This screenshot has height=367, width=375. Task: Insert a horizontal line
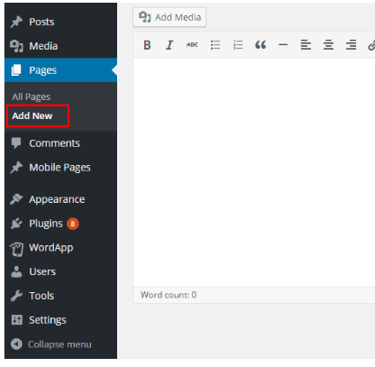[283, 45]
